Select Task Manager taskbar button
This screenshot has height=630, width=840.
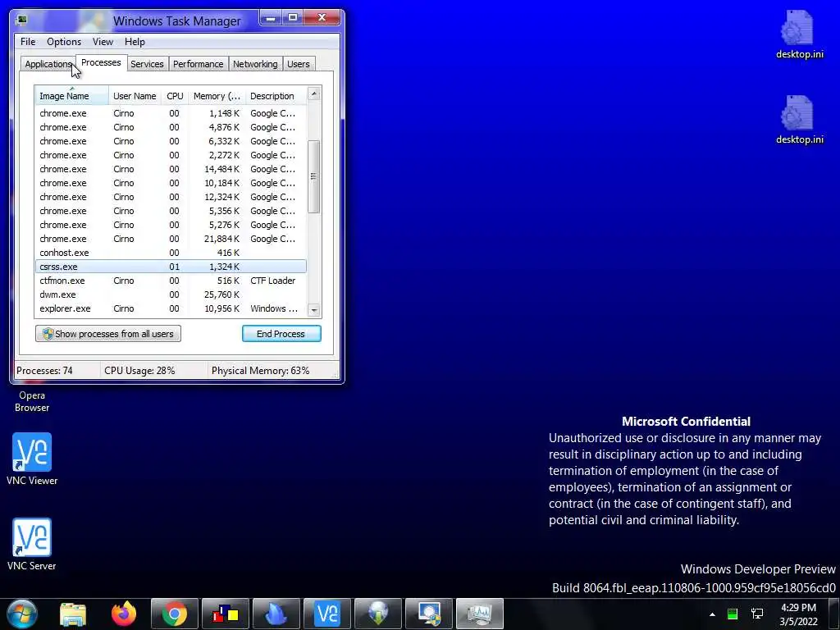click(x=480, y=614)
